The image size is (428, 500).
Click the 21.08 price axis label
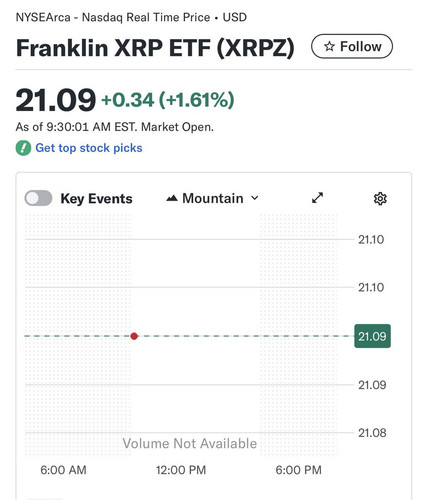(x=372, y=433)
